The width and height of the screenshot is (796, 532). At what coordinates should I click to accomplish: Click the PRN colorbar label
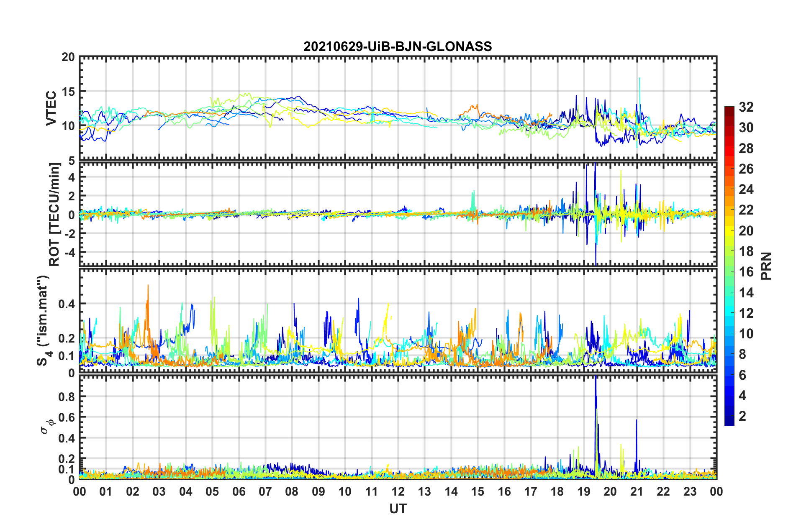[766, 266]
